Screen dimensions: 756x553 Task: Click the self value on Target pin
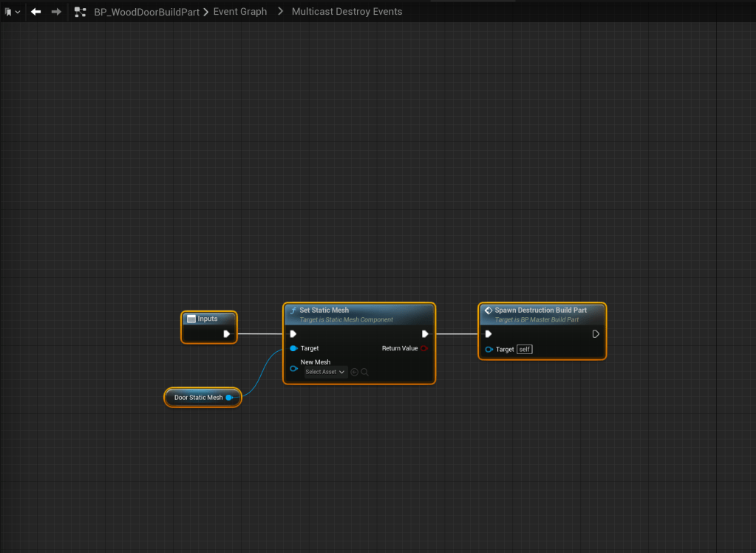524,349
